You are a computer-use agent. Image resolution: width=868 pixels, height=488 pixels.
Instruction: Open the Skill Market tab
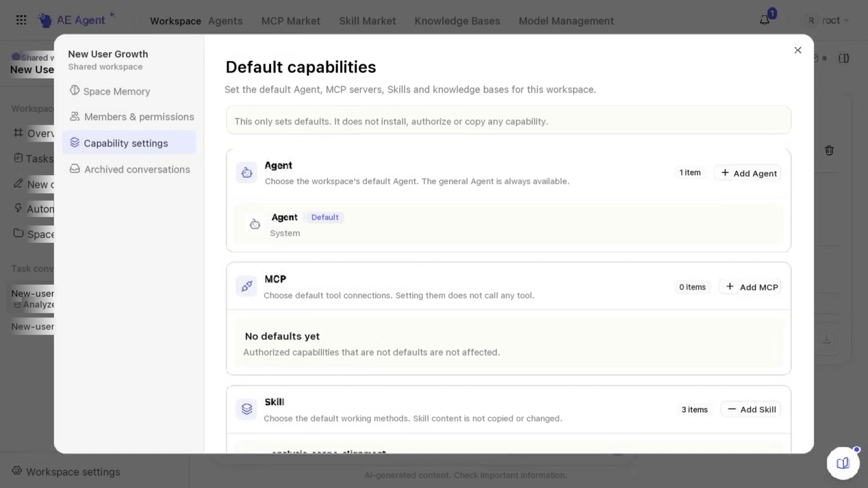tap(367, 21)
